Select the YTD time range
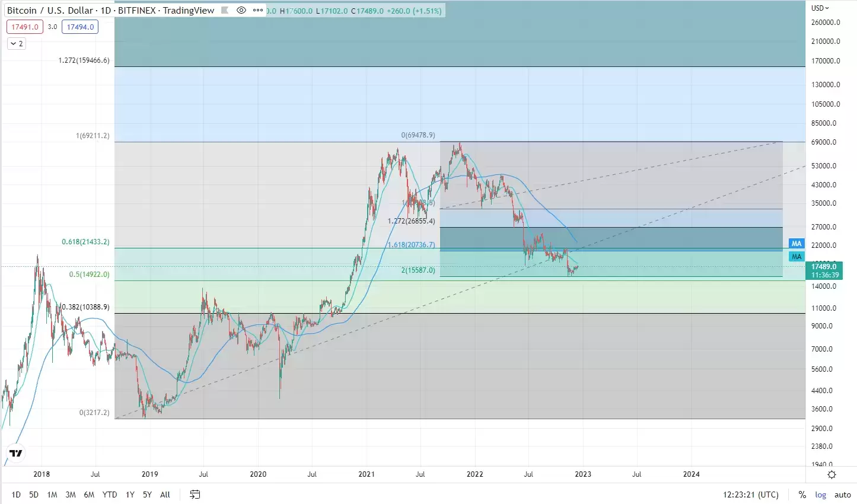857x504 pixels. [x=110, y=495]
